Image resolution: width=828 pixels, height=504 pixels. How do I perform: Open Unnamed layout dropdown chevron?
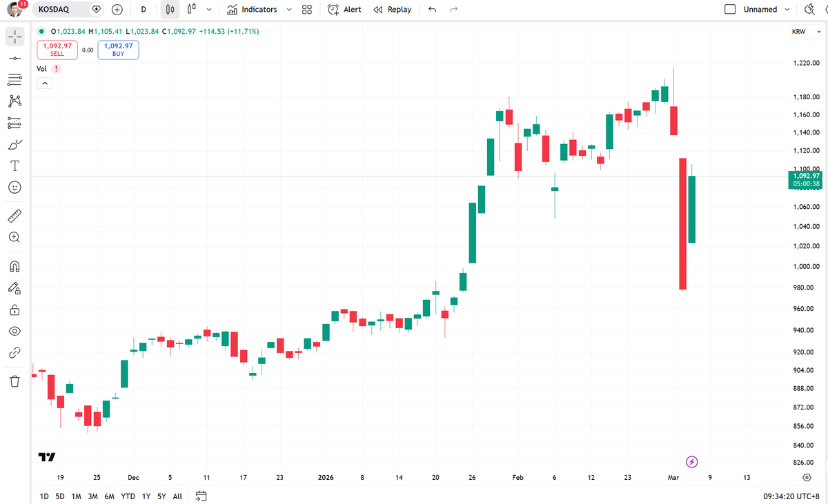(787, 10)
